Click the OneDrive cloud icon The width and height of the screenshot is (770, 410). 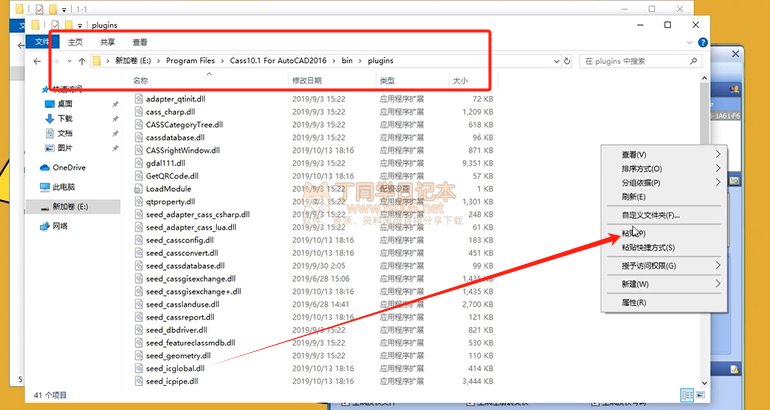click(45, 167)
